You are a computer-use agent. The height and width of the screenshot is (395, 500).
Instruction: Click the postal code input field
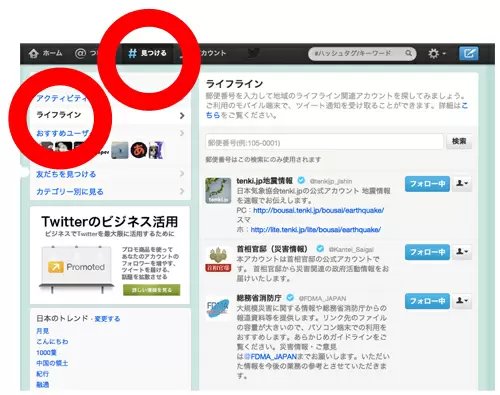click(324, 142)
